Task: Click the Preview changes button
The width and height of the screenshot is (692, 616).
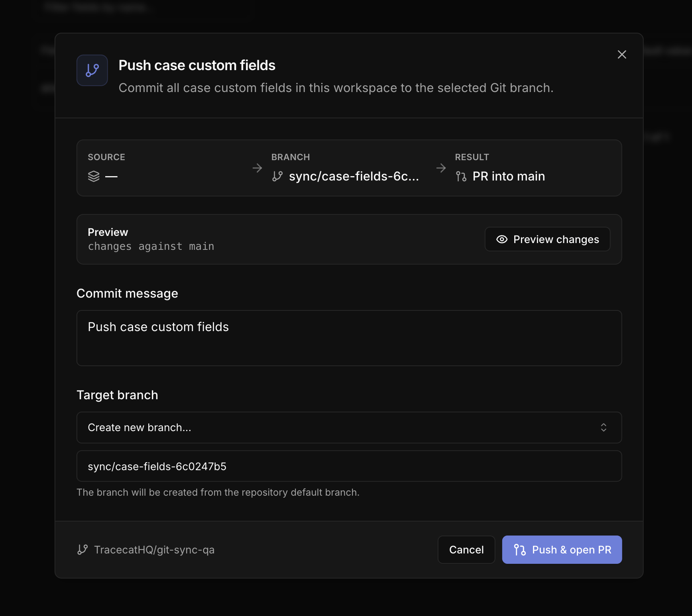Action: (547, 239)
